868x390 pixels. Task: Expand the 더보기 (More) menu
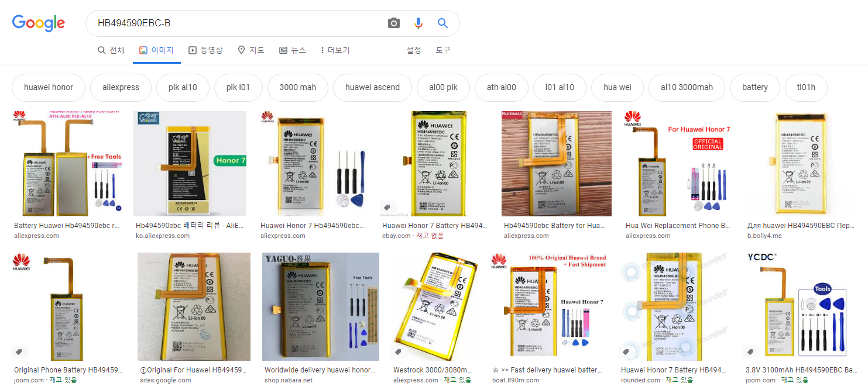pyautogui.click(x=335, y=50)
